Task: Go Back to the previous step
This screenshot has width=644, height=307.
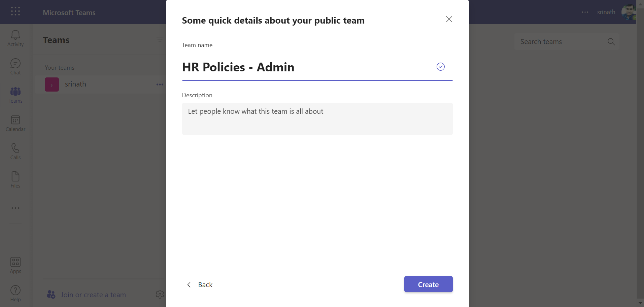Action: (200, 285)
